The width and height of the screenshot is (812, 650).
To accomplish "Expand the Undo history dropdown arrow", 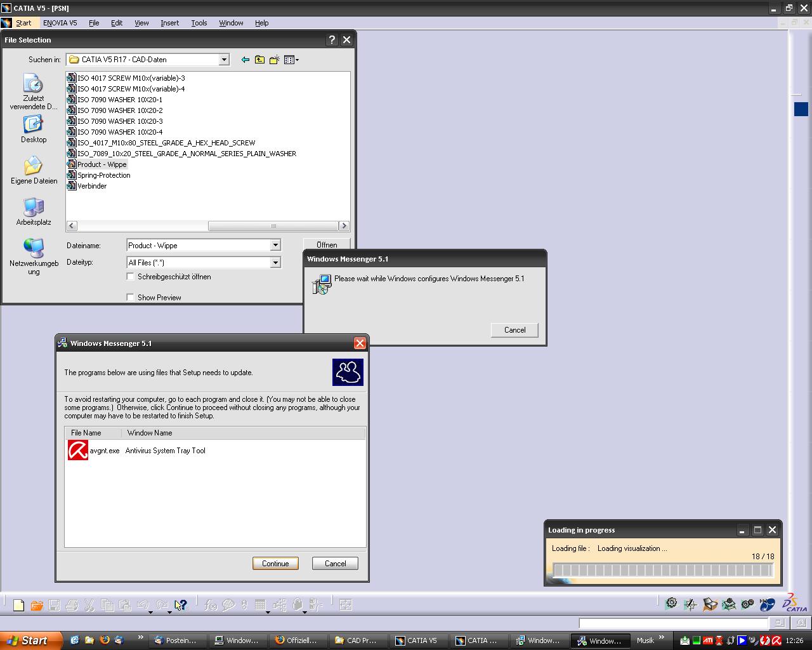I will pyautogui.click(x=150, y=613).
